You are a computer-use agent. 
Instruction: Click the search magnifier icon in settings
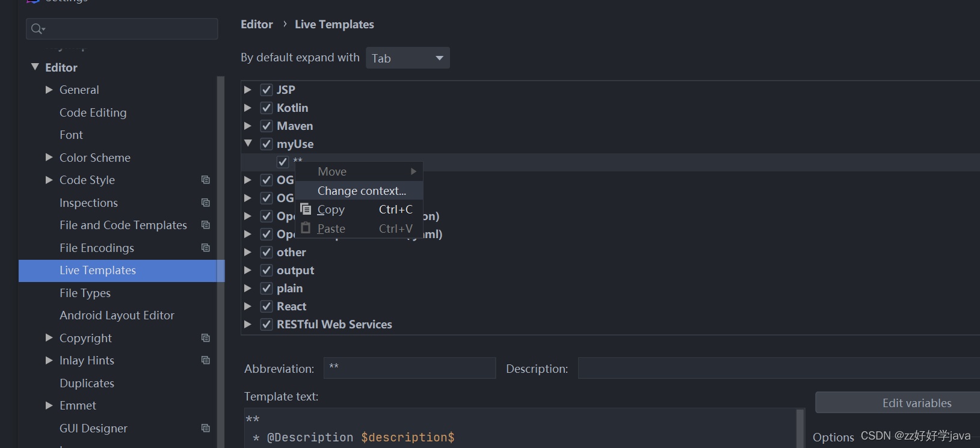click(37, 29)
